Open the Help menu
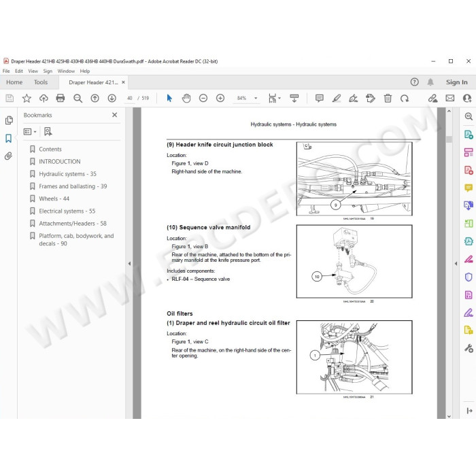476x476 pixels. [x=85, y=71]
